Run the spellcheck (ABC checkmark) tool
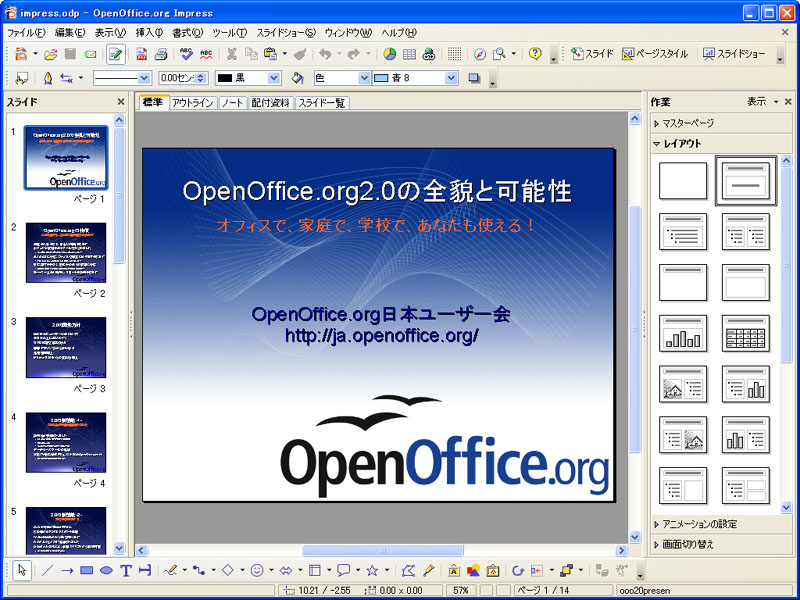Screen dimensions: 800x600 point(186,54)
